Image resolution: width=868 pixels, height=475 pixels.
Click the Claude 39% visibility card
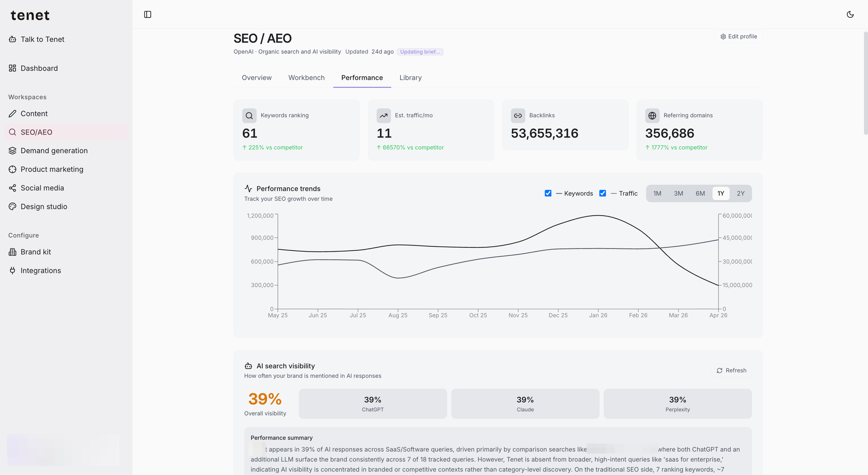pyautogui.click(x=525, y=403)
